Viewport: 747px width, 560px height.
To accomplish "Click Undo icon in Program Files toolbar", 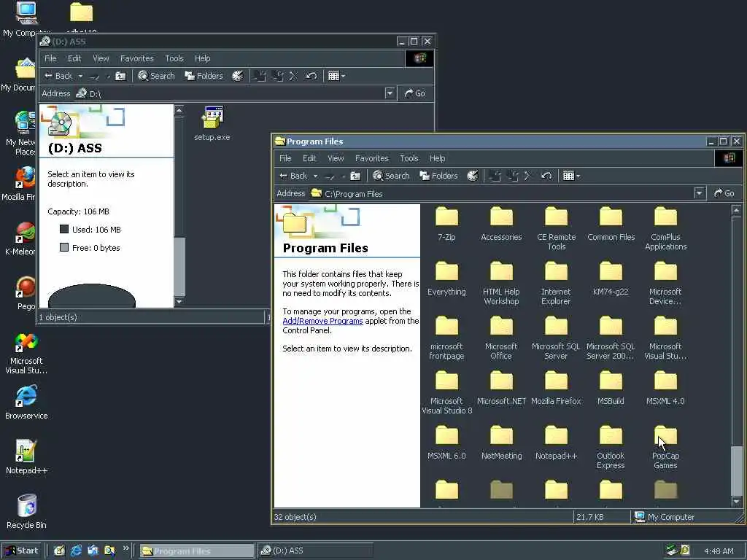I will 546,176.
